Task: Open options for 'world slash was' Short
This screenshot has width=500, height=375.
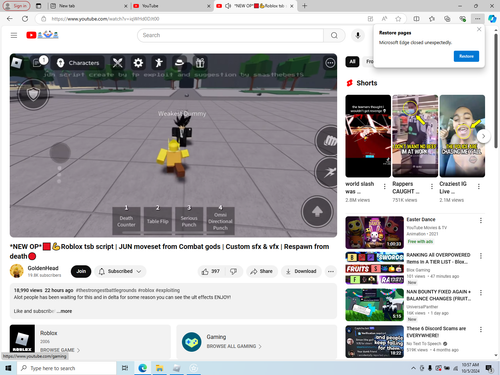Action: pos(385,187)
